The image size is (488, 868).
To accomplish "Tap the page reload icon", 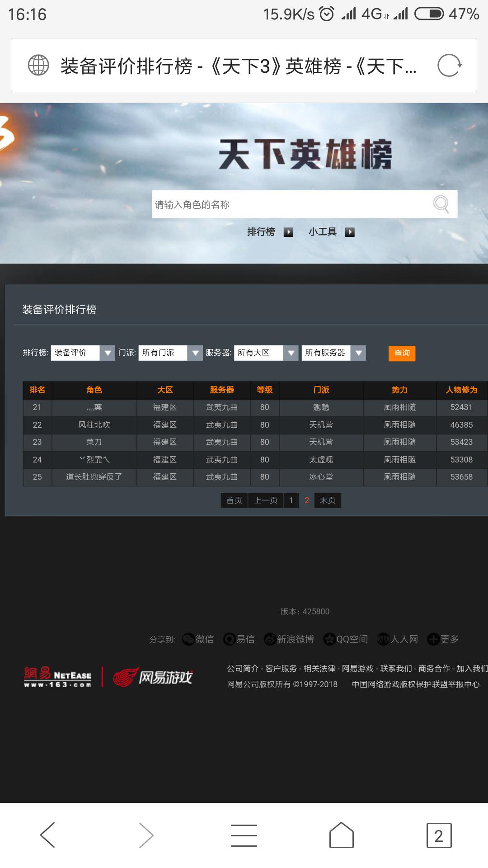I will pyautogui.click(x=450, y=66).
